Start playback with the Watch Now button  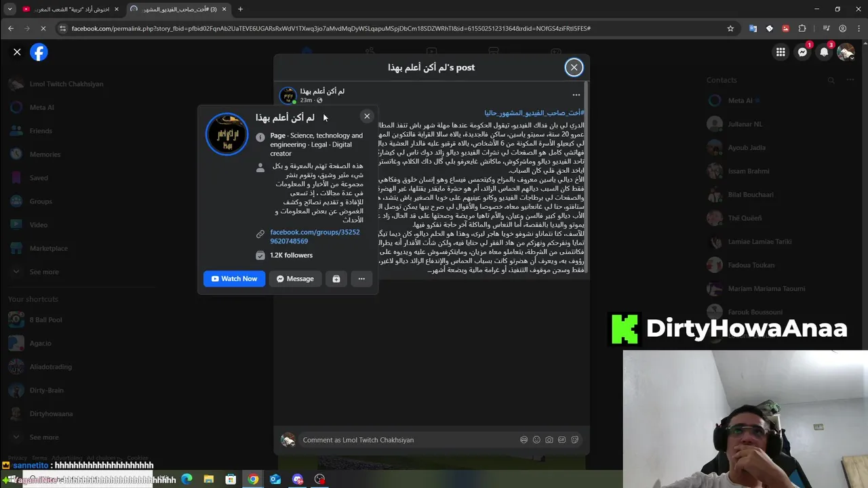(234, 279)
